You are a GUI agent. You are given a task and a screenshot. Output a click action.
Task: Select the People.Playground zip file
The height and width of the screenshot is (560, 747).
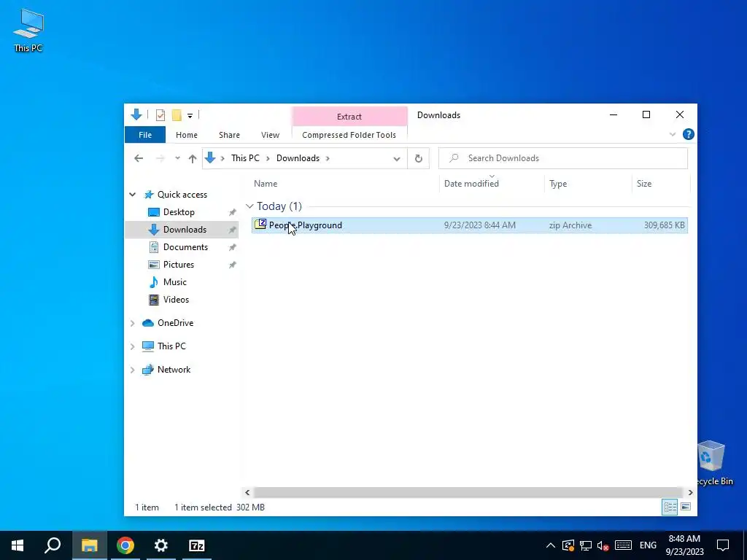[469, 225]
